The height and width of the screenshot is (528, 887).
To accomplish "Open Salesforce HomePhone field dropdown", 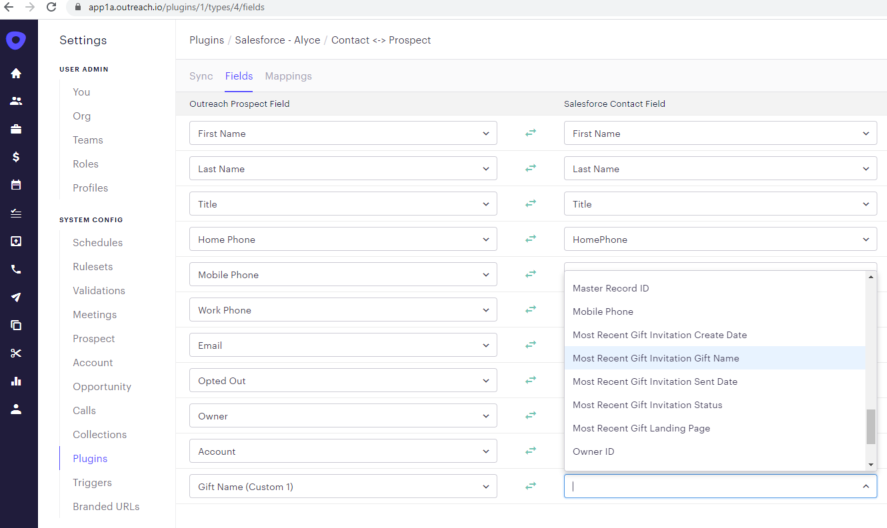I will point(720,239).
